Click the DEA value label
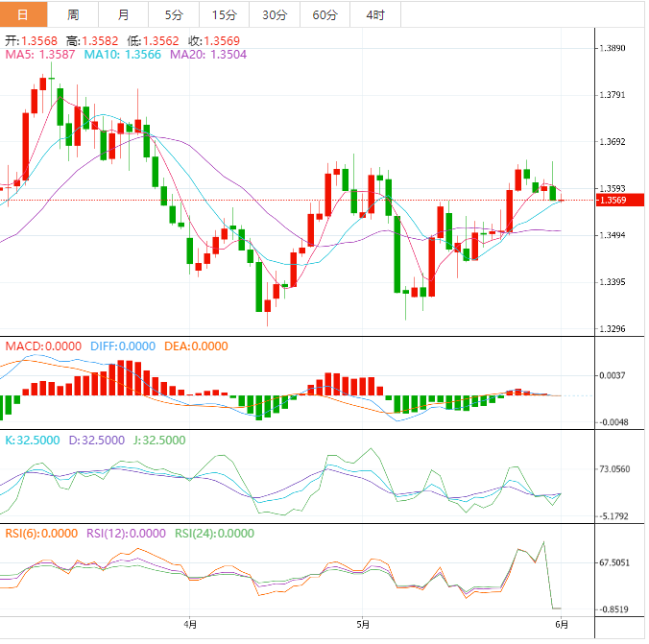 pos(197,346)
